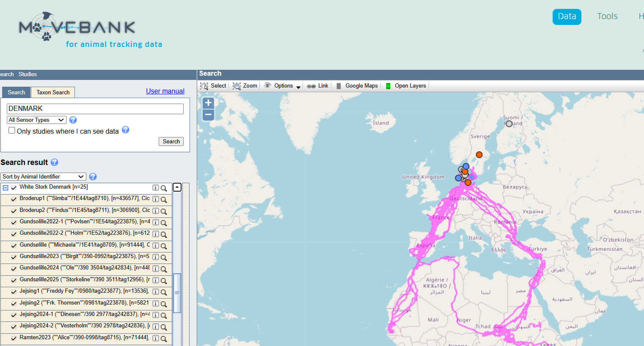Viewport: 644px width, 346px height.
Task: Uncheck the Broderup2 animal checkbox
Action: 14,211
